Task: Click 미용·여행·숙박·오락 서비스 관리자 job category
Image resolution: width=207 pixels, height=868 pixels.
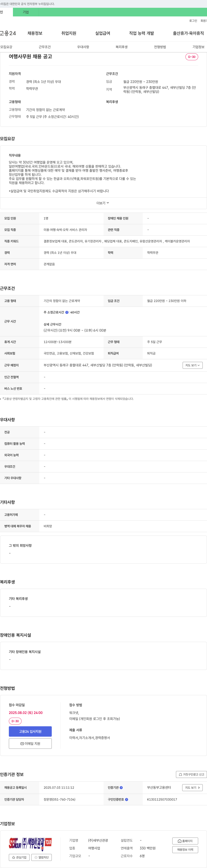Action: (x=65, y=230)
